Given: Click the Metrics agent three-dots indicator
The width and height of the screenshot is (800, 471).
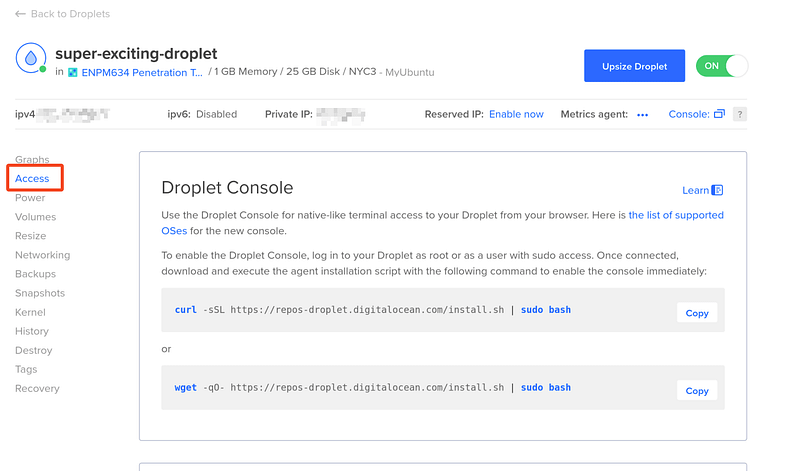Looking at the screenshot, I should pos(642,115).
